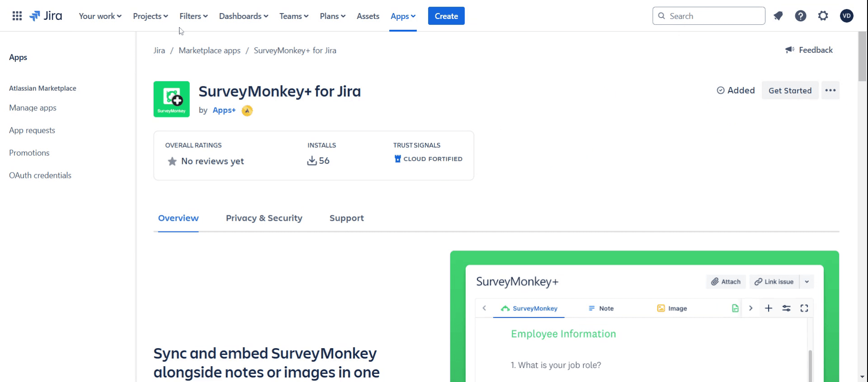
Task: Click the Cloud Fortified badge icon
Action: point(398,159)
